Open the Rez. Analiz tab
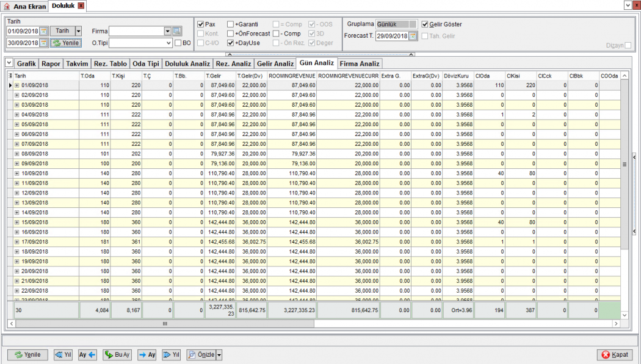This screenshot has width=641, height=364. pyautogui.click(x=233, y=63)
